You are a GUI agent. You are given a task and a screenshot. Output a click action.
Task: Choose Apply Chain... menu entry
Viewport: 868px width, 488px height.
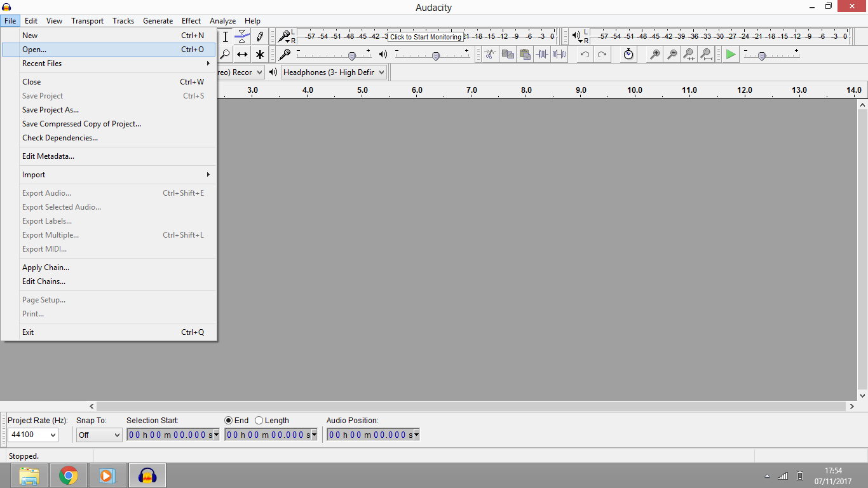109,268
